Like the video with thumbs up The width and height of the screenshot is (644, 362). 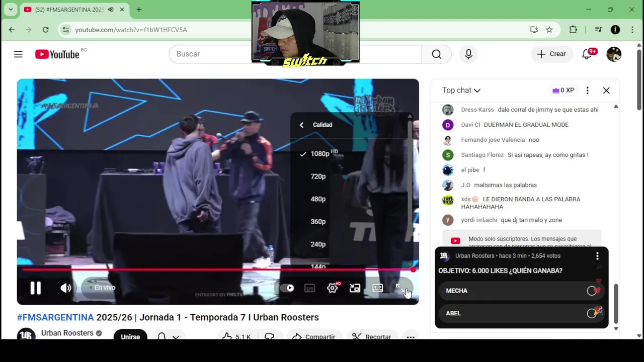[x=236, y=336]
